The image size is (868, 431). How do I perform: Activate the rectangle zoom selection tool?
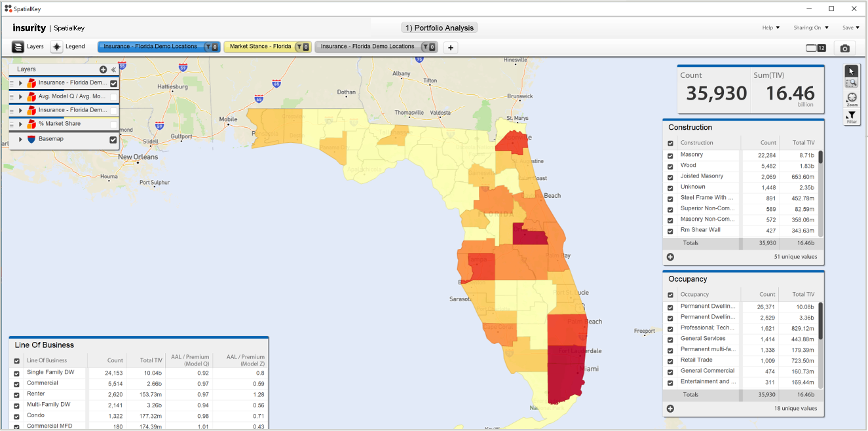[x=852, y=83]
